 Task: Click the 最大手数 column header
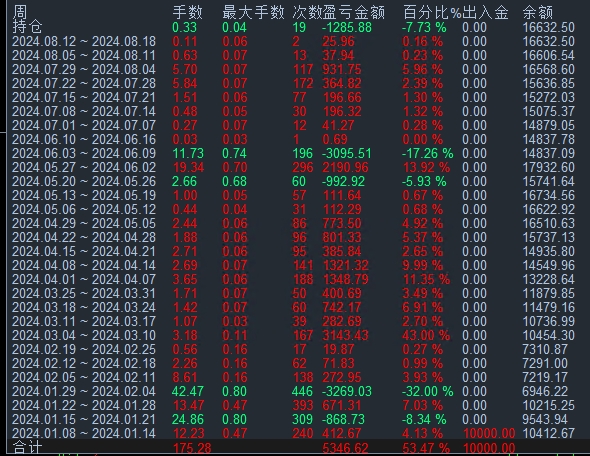(253, 12)
